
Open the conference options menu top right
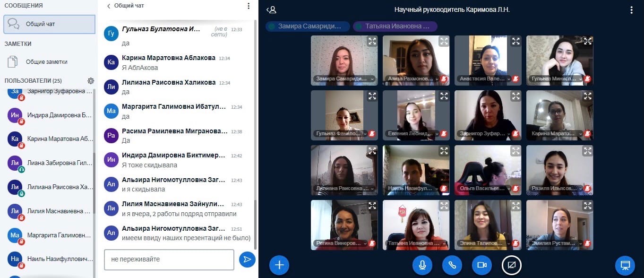tap(631, 10)
